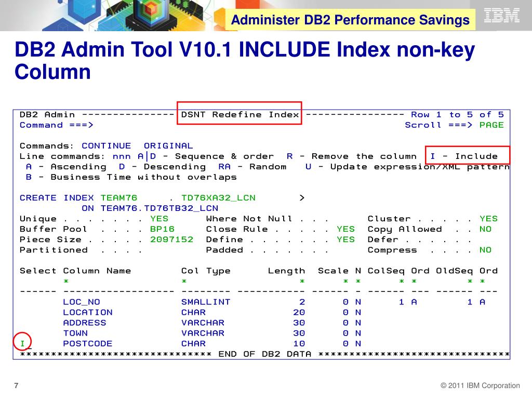This screenshot has width=532, height=399.
Task: Click the filter asterisk under Scale
Action: tap(345, 281)
